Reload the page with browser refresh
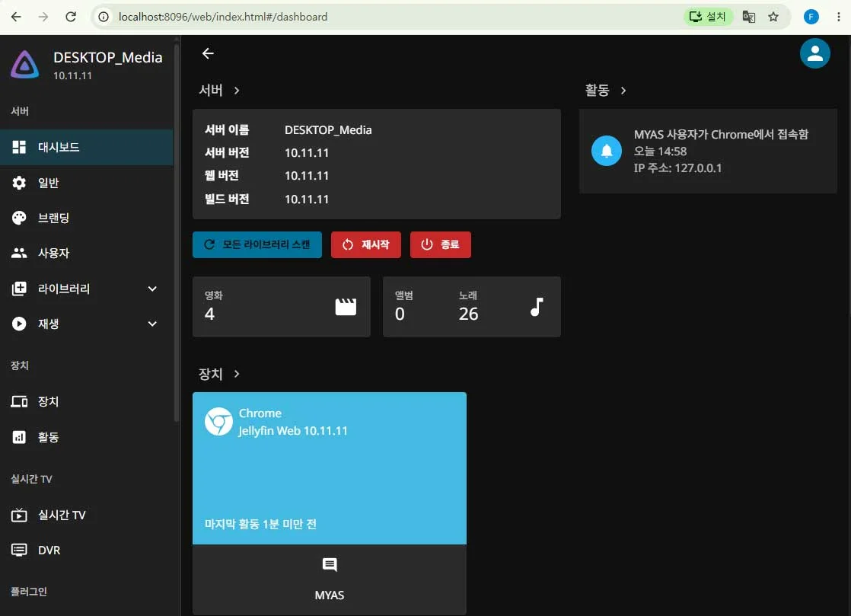Image resolution: width=851 pixels, height=616 pixels. tap(71, 17)
